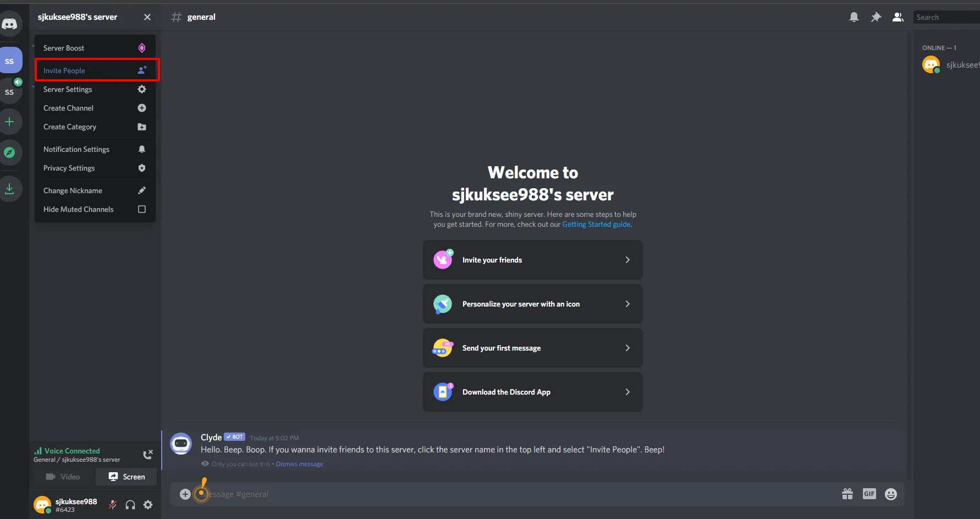980x519 pixels.
Task: Open the emoji picker
Action: tap(891, 494)
